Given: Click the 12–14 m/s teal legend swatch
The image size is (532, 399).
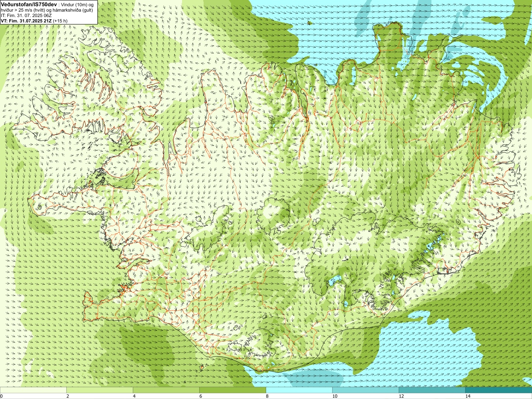Looking at the screenshot, I should [432, 390].
